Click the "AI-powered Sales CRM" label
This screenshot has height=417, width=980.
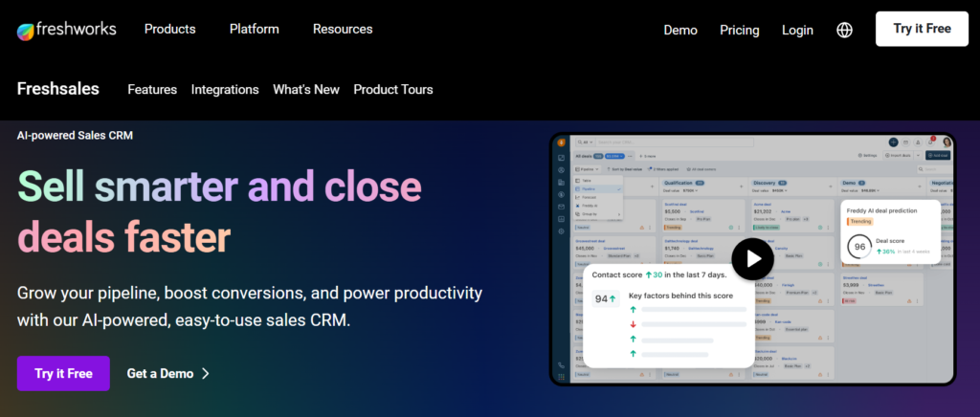[x=75, y=135]
